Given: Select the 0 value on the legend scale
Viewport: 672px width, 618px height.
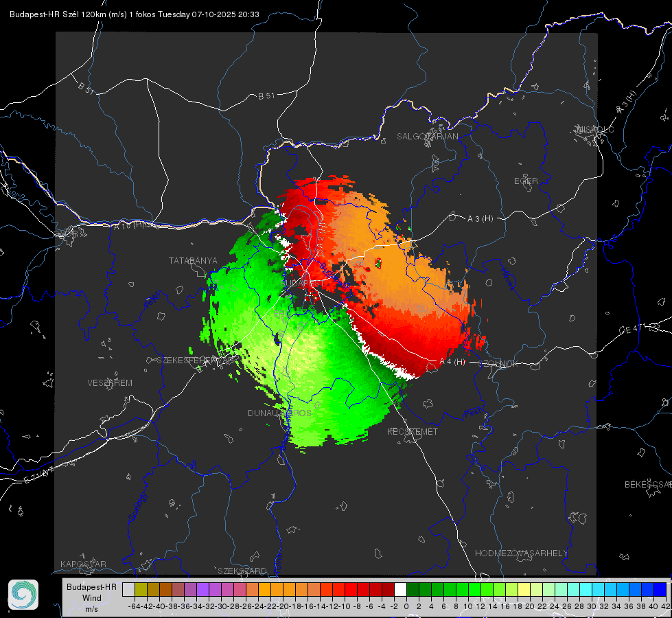Looking at the screenshot, I should (406, 606).
